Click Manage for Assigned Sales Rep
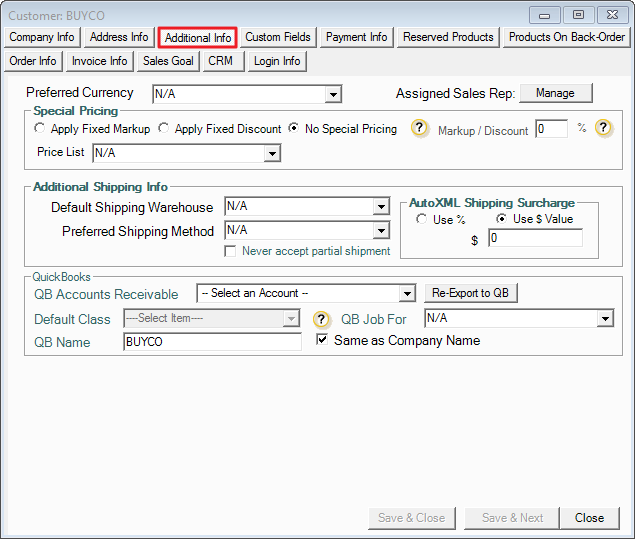 (x=555, y=93)
